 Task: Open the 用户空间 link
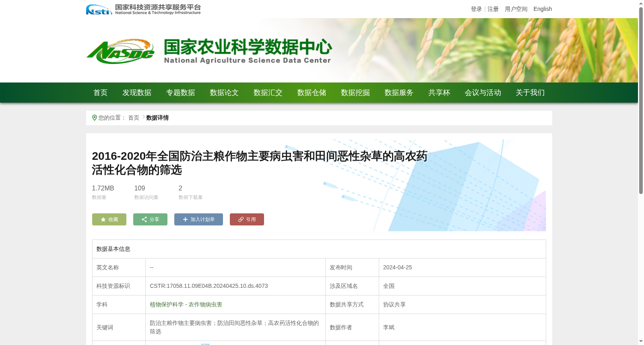click(516, 9)
